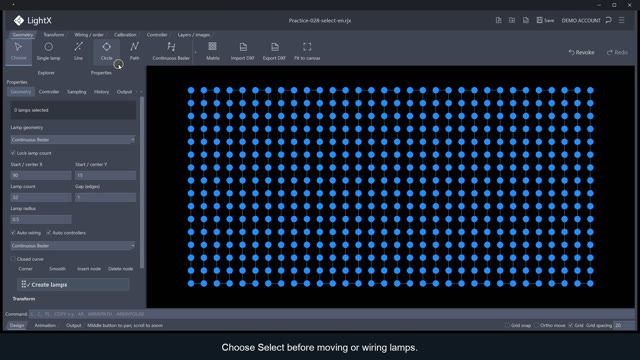Click the Command input line
The width and height of the screenshot is (640, 360).
coord(331,314)
